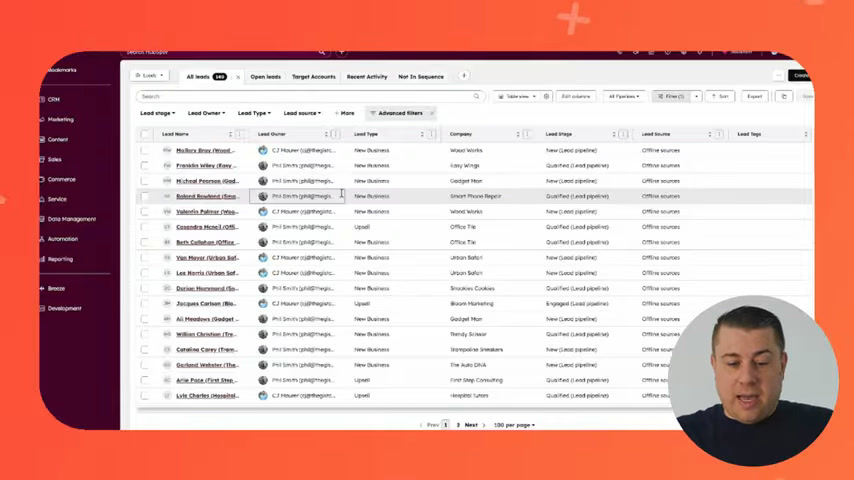Click the Export button
Screen dimensions: 854x480
pyautogui.click(x=754, y=96)
